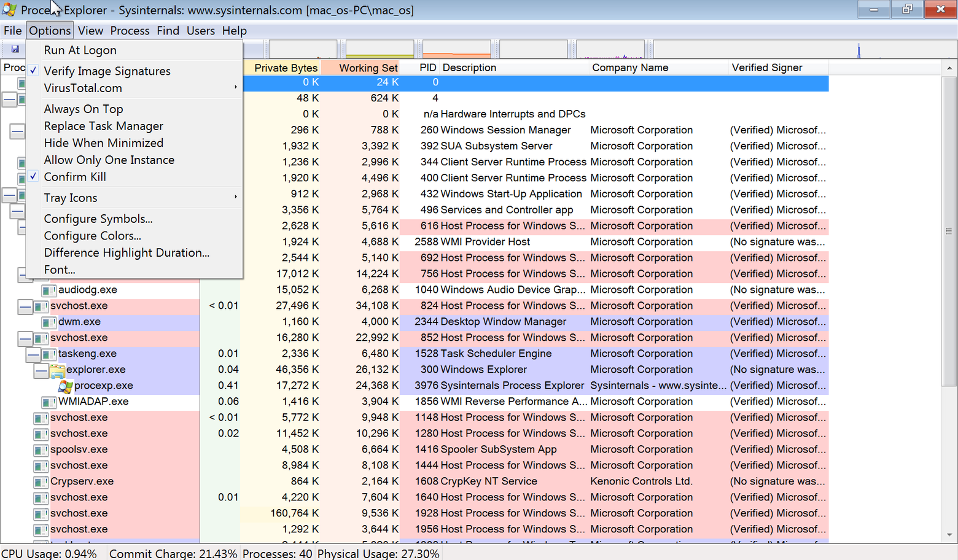Collapse the taskeng.exe tree node
Screen dimensions: 958x560
click(33, 354)
